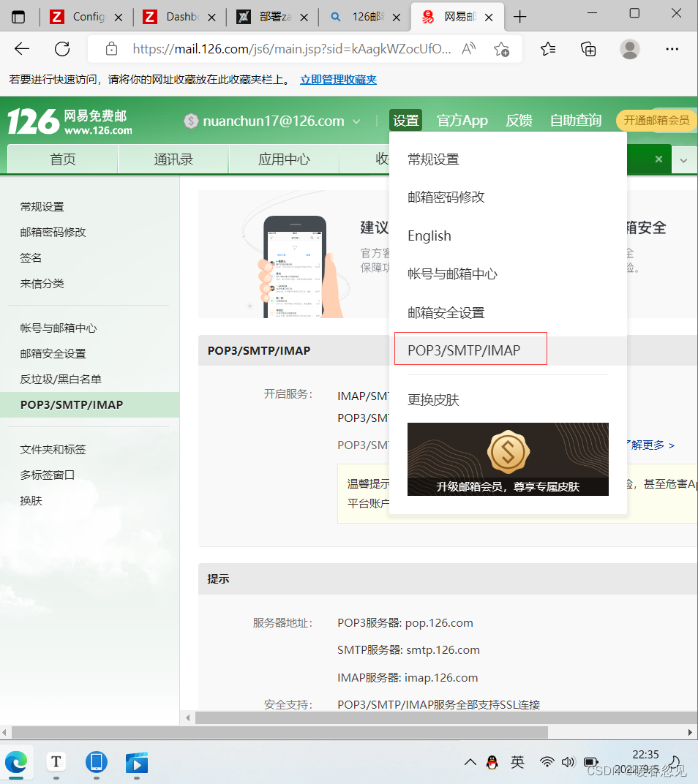Select 邮箱安全设置 in dropdown menu

pos(446,312)
